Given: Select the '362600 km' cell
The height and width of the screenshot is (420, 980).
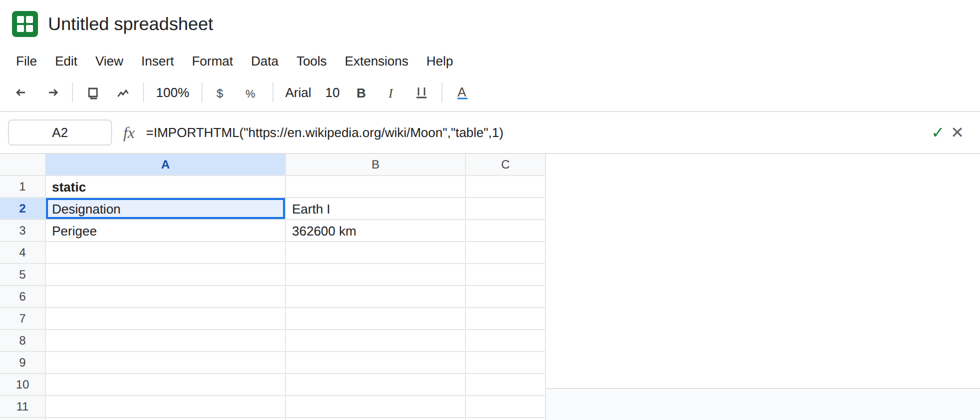Looking at the screenshot, I should (x=375, y=230).
